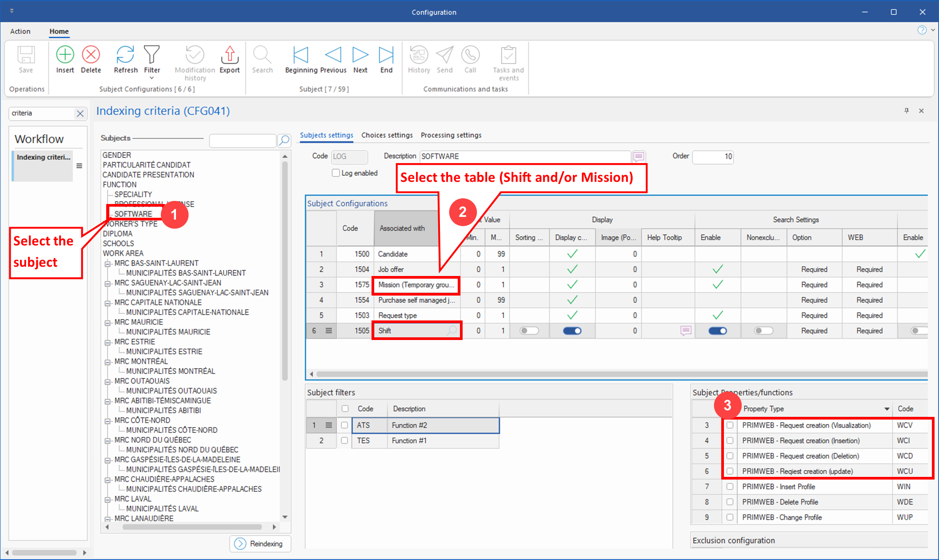Open the Property Type column dropdown
Viewport: 939px width, 560px height.
click(x=887, y=409)
